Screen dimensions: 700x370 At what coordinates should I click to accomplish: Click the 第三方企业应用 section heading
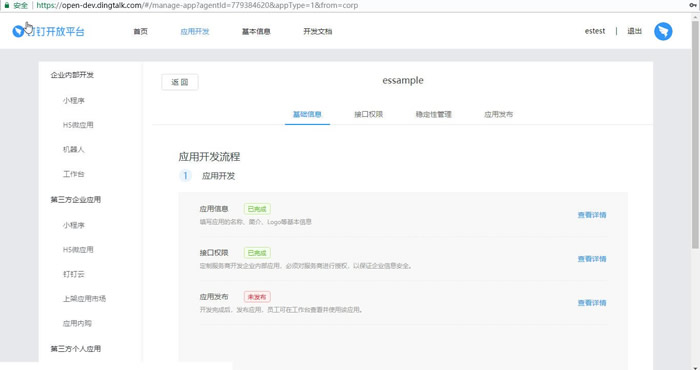click(75, 200)
